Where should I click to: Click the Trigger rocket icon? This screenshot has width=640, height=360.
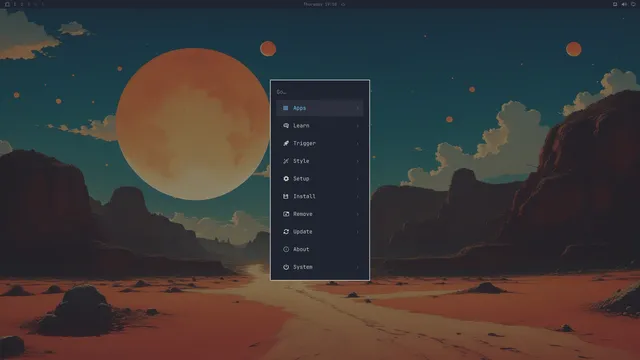[x=286, y=143]
